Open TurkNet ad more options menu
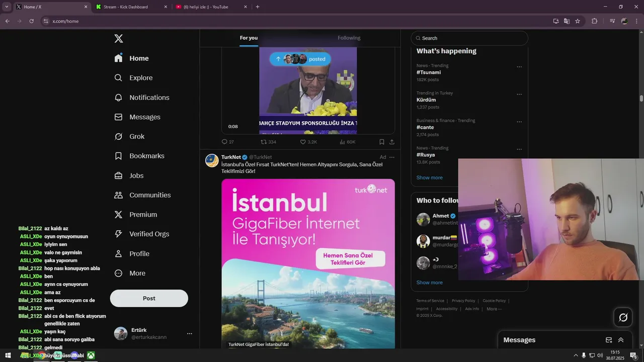 392,157
